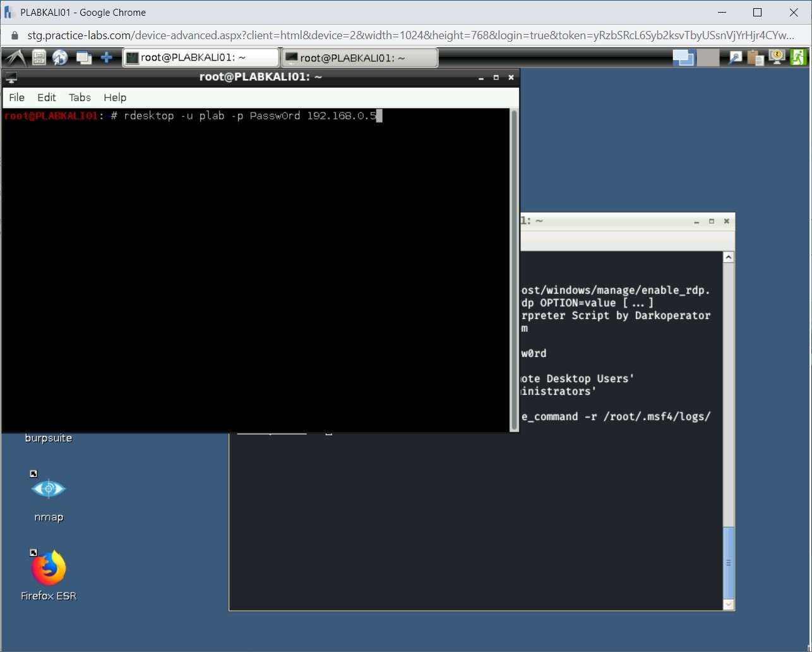Open burpsuite from the desktop
Image resolution: width=812 pixels, height=652 pixels.
(x=48, y=437)
